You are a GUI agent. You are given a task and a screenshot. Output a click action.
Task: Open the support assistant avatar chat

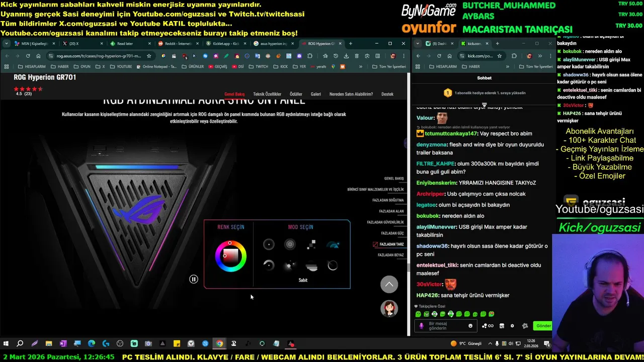point(389,308)
